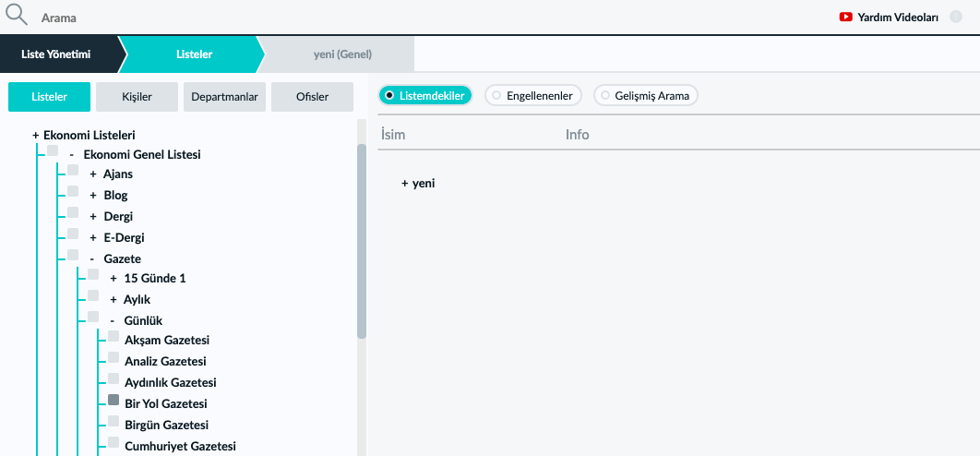Image resolution: width=980 pixels, height=456 pixels.
Task: Open the YouTube Yardım Videoları icon
Action: coord(845,18)
